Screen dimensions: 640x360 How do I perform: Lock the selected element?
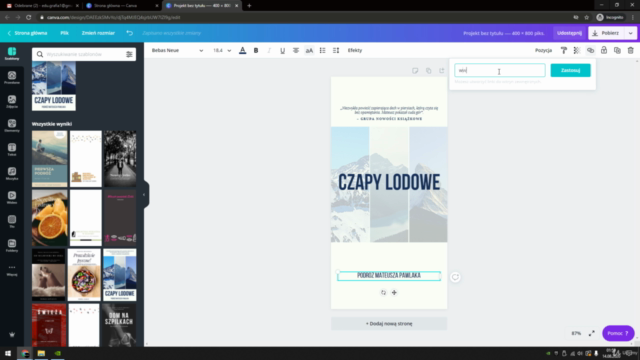pyautogui.click(x=604, y=50)
